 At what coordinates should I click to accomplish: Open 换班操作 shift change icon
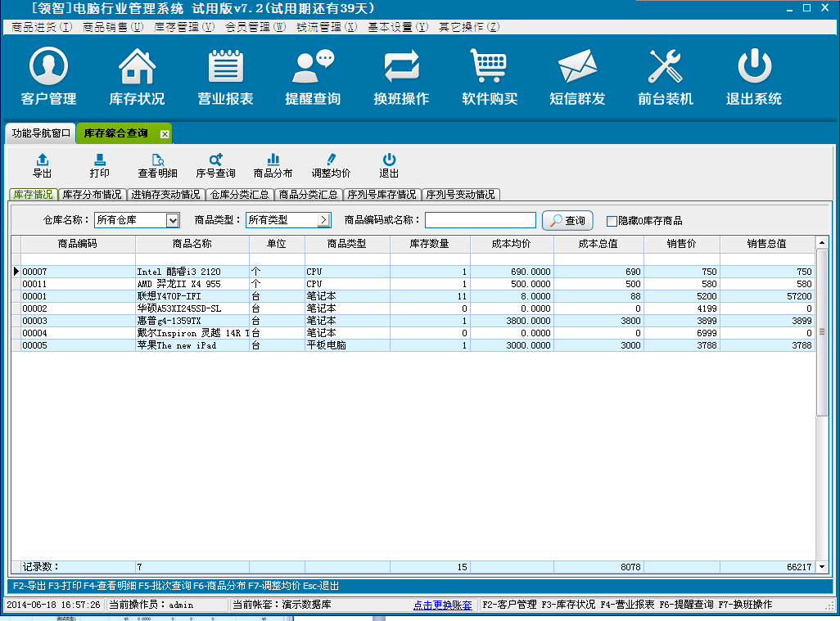click(401, 67)
